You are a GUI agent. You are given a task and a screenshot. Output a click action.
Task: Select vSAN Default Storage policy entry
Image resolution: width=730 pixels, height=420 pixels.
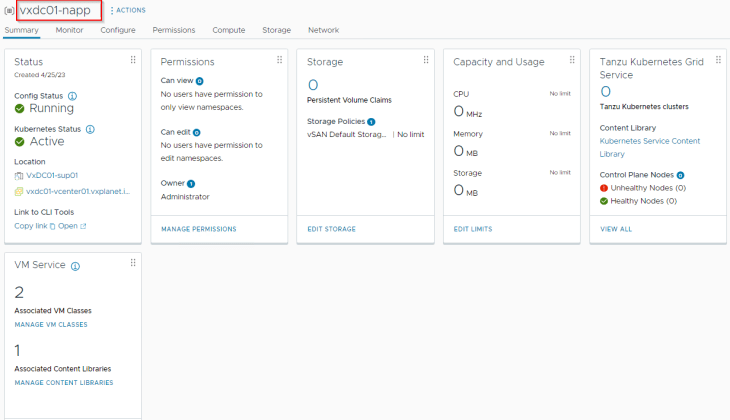pos(347,135)
